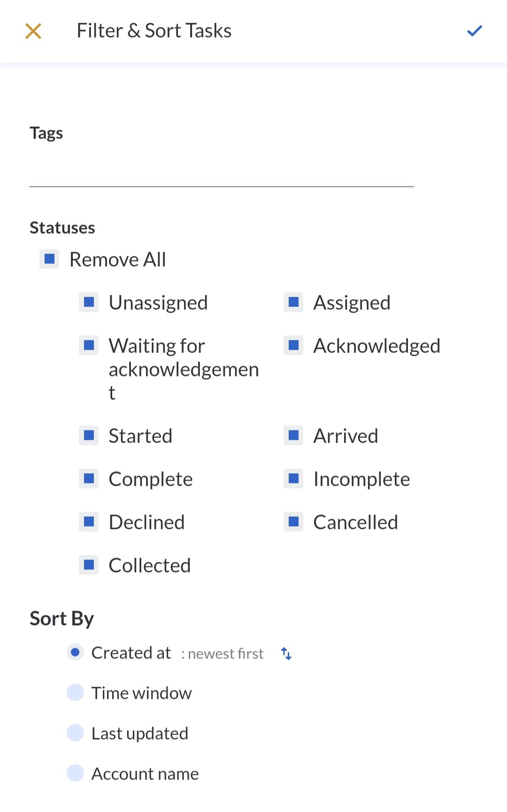Toggle the Acknowledged status checkbox
507x812 pixels.
click(294, 346)
